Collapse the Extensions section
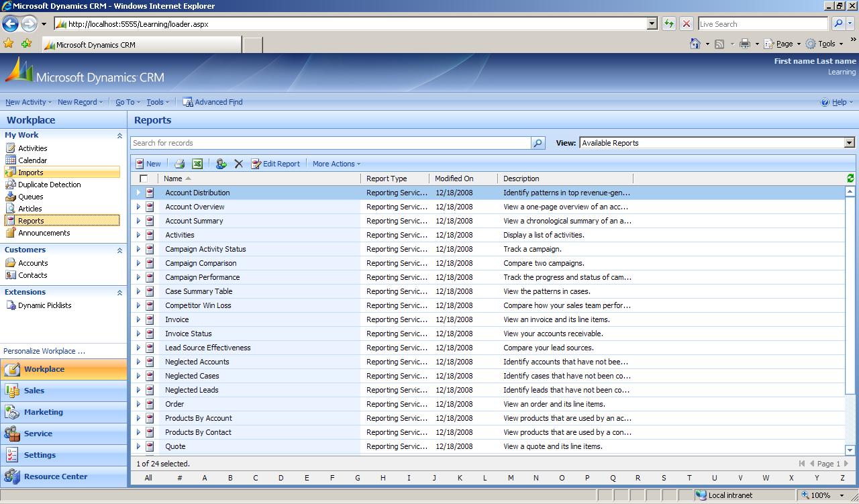 [119, 293]
